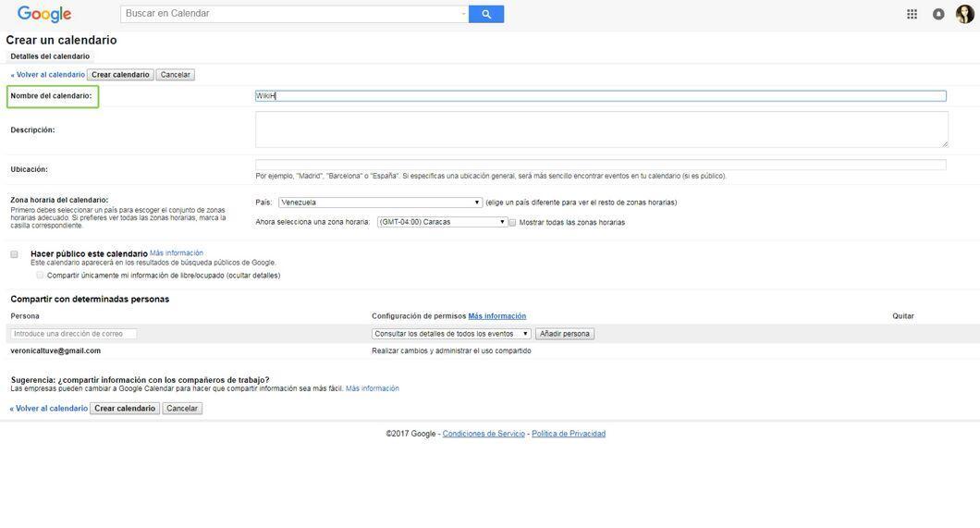The image size is (980, 528).
Task: Expand the time zone dropdown (GMT-04:00) Caracas
Action: (442, 222)
